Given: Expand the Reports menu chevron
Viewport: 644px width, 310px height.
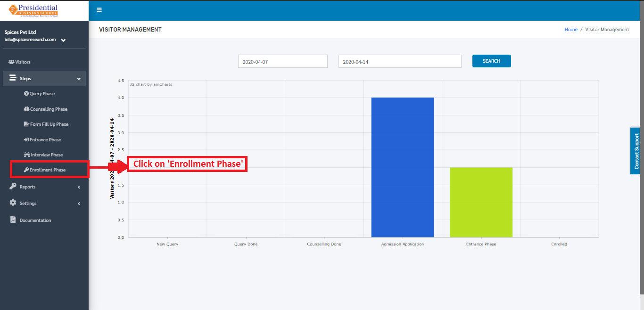Looking at the screenshot, I should [x=79, y=187].
